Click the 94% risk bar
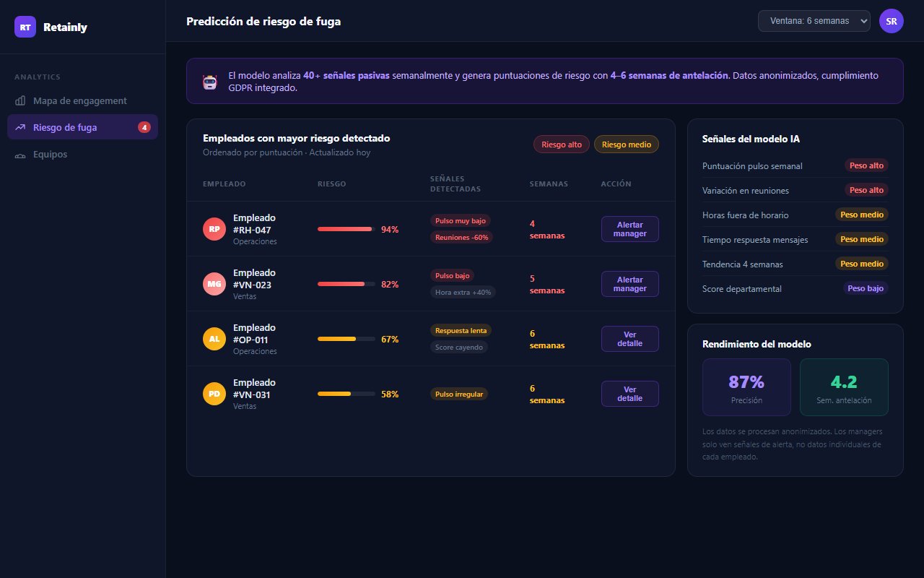 [x=346, y=229]
